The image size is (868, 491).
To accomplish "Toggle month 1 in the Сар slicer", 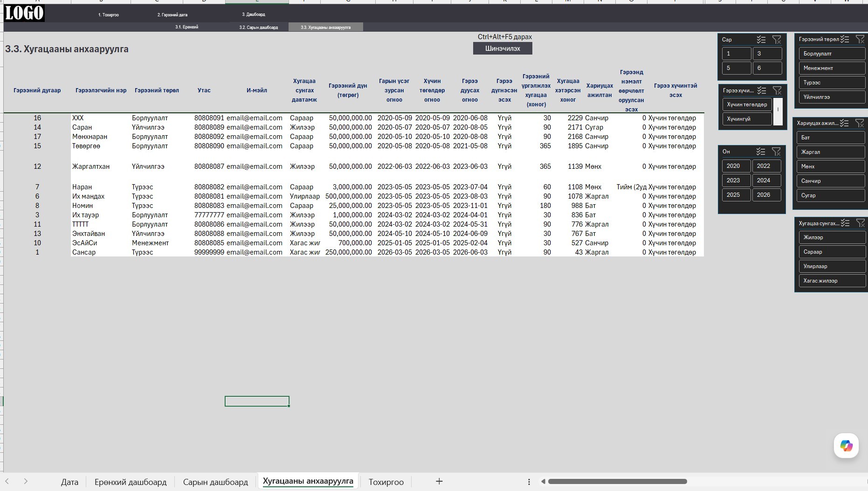I will [737, 54].
